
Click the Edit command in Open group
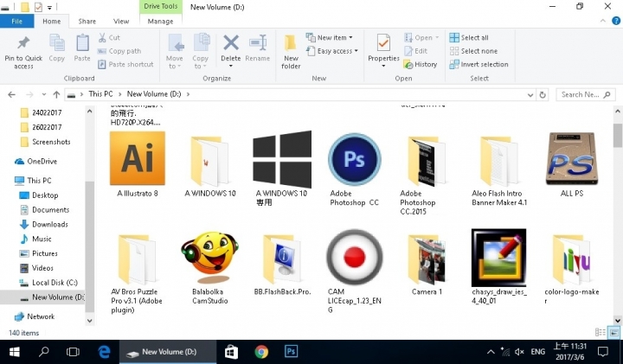coord(415,51)
